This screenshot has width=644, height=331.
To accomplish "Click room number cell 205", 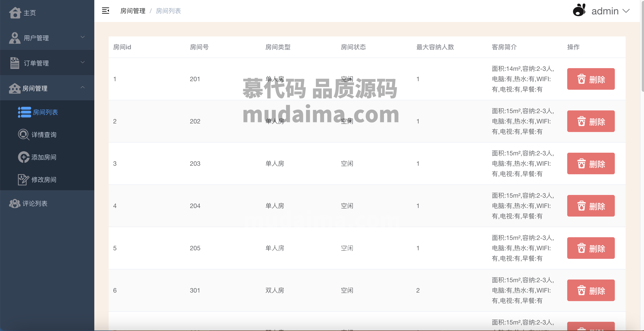I will 195,248.
